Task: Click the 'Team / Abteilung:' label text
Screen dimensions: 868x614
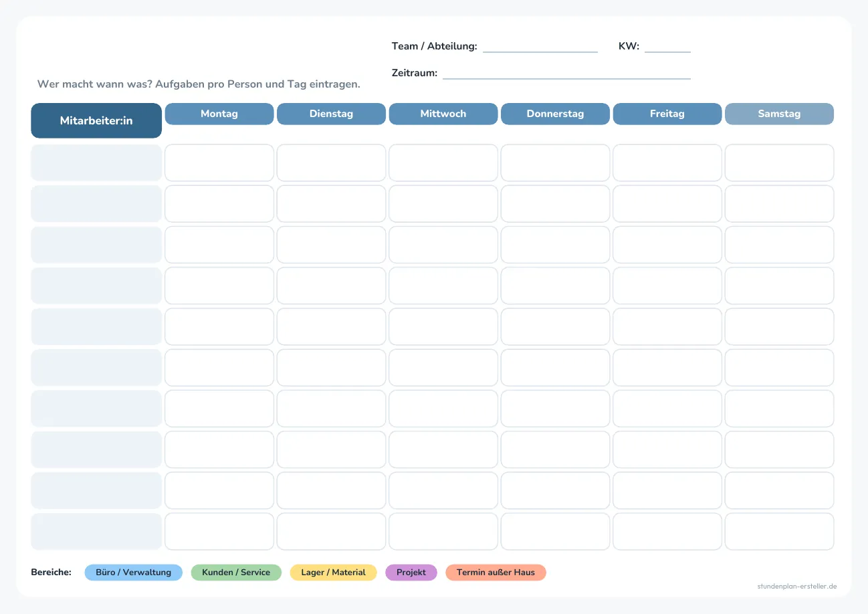Action: 435,46
